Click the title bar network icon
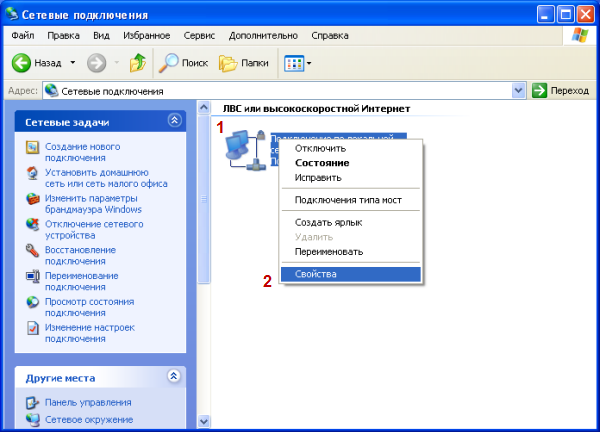This screenshot has width=600, height=432. click(x=12, y=14)
